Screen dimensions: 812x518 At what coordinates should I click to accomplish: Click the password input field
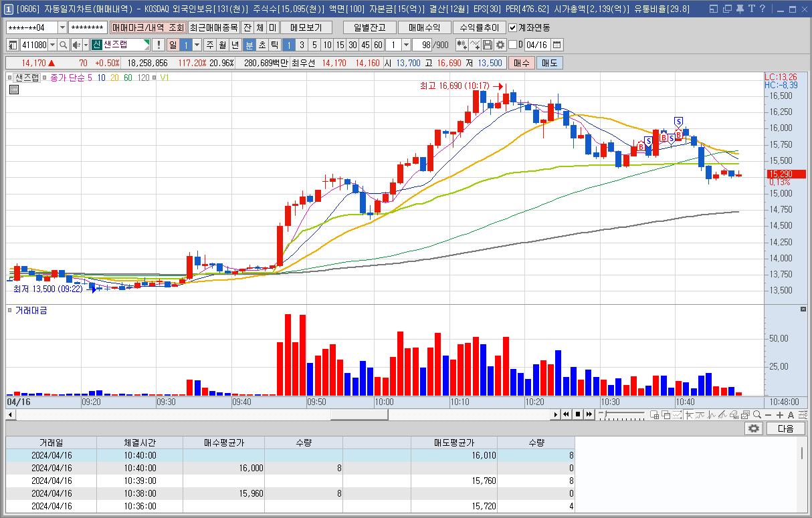[x=88, y=27]
